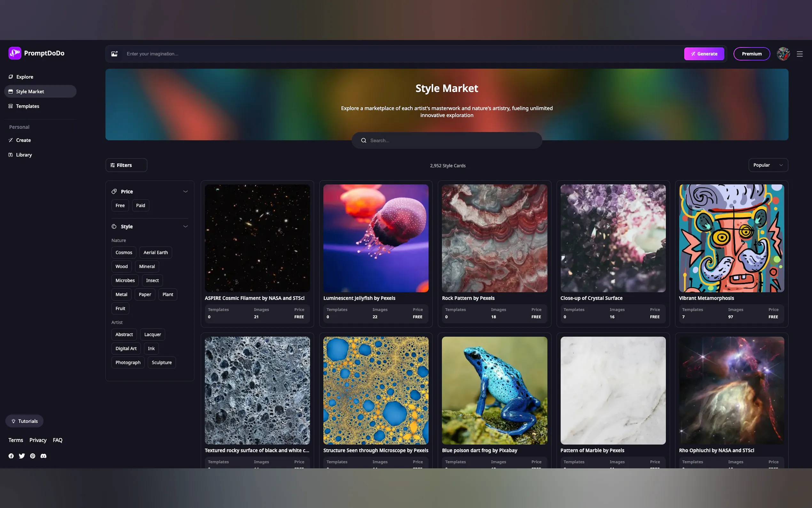Collapse the Price filter section

[185, 192]
